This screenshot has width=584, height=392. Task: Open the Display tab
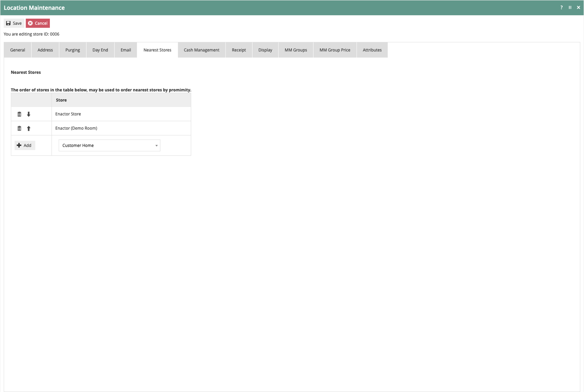click(265, 50)
